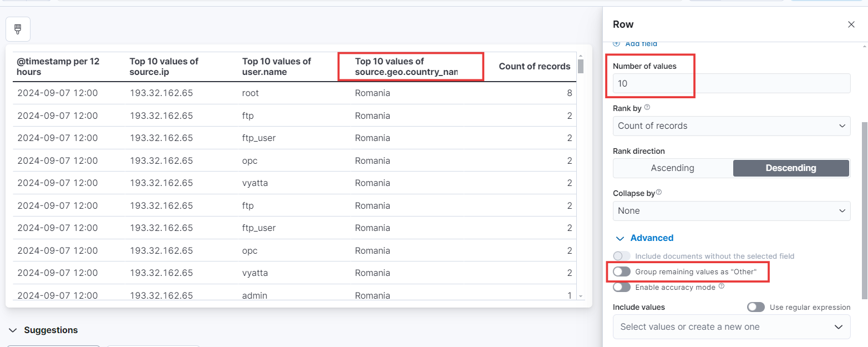Image resolution: width=868 pixels, height=347 pixels.
Task: Click the Number of values field
Action: click(x=732, y=83)
